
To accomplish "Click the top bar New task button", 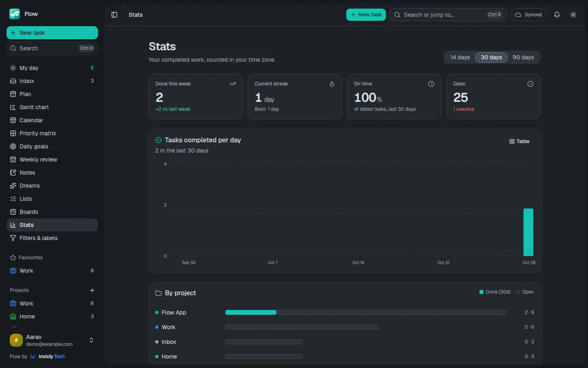I will (366, 15).
